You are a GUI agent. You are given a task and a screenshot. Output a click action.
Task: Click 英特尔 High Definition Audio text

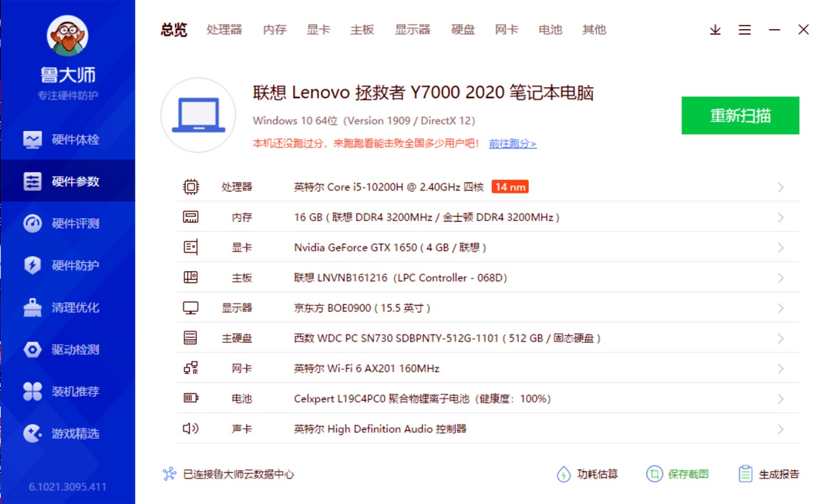[x=380, y=429]
